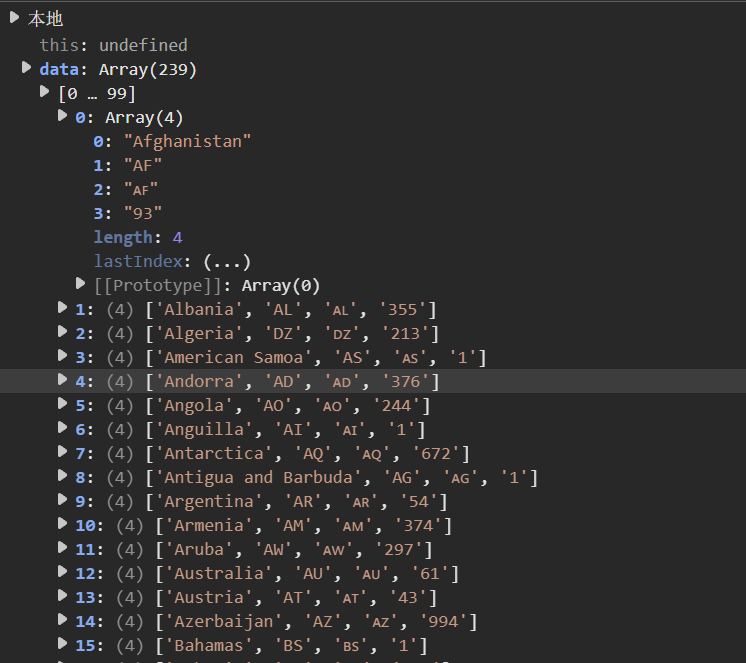Click the "Afghanistan" string value
Screen dimensions: 746x663
187,141
